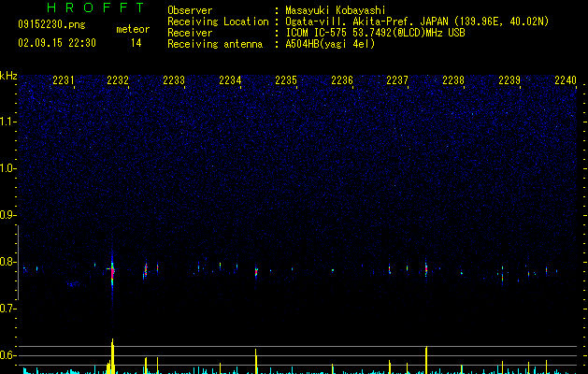Click the 0.9 kHz axis label

[8, 215]
